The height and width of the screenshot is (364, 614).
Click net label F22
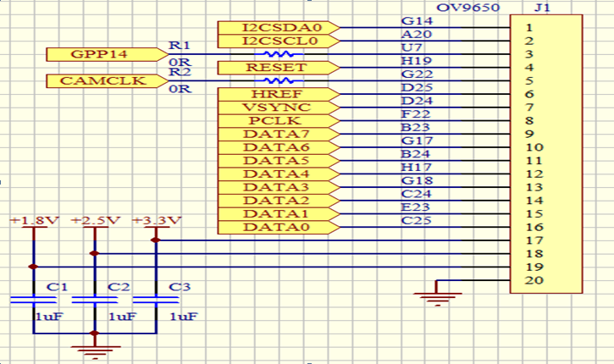coord(416,114)
